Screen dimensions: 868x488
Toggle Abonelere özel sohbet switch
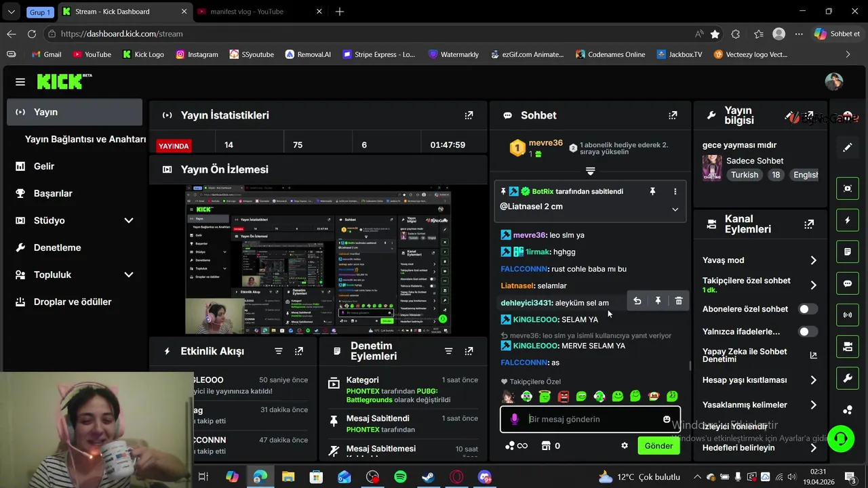[x=807, y=309]
